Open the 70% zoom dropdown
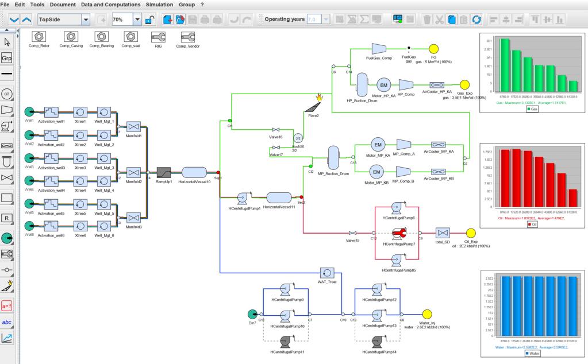This screenshot has width=588, height=364. point(137,20)
